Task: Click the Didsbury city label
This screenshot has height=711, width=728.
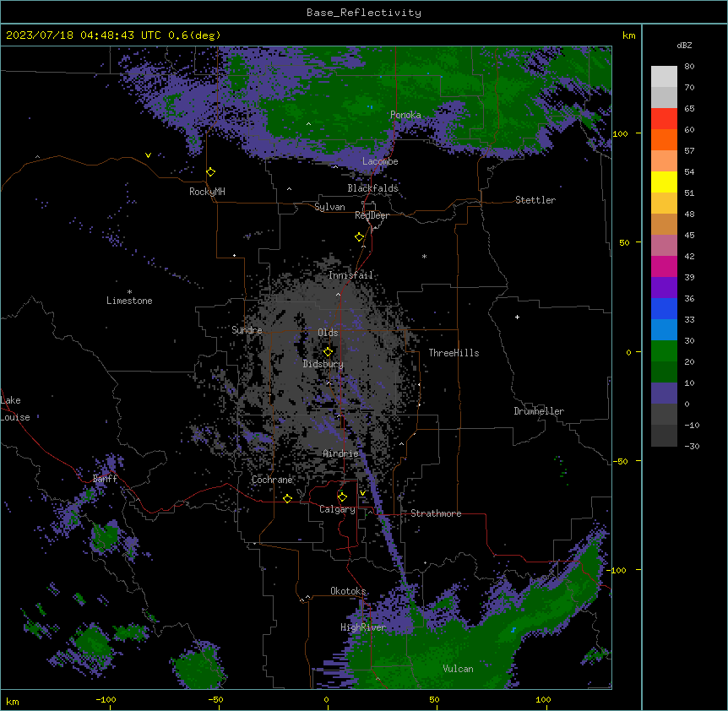Action: pos(323,364)
